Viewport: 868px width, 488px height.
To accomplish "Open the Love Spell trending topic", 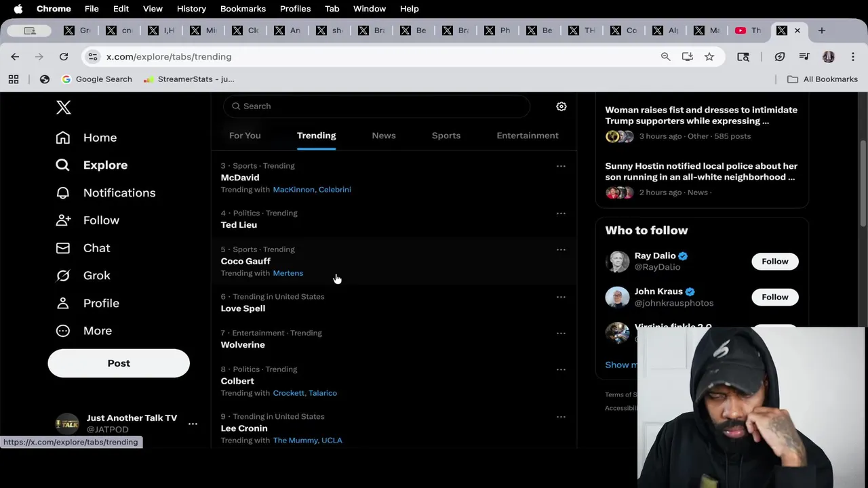I will pyautogui.click(x=243, y=308).
